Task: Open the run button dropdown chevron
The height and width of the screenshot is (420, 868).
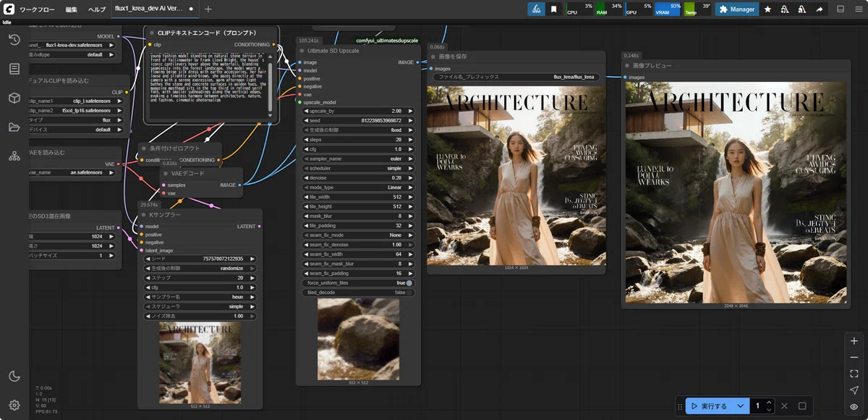Action: click(x=740, y=406)
